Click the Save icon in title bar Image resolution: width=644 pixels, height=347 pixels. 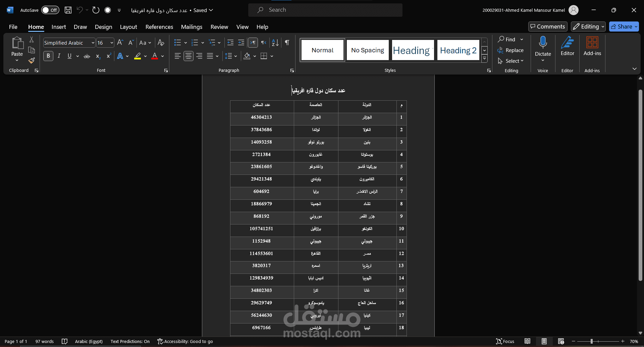coord(68,10)
